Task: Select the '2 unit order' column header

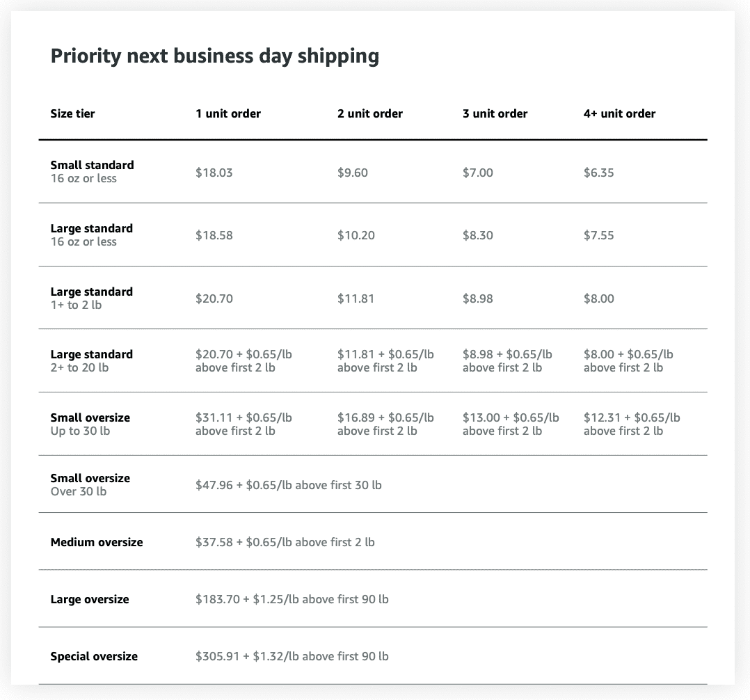Action: 369,113
